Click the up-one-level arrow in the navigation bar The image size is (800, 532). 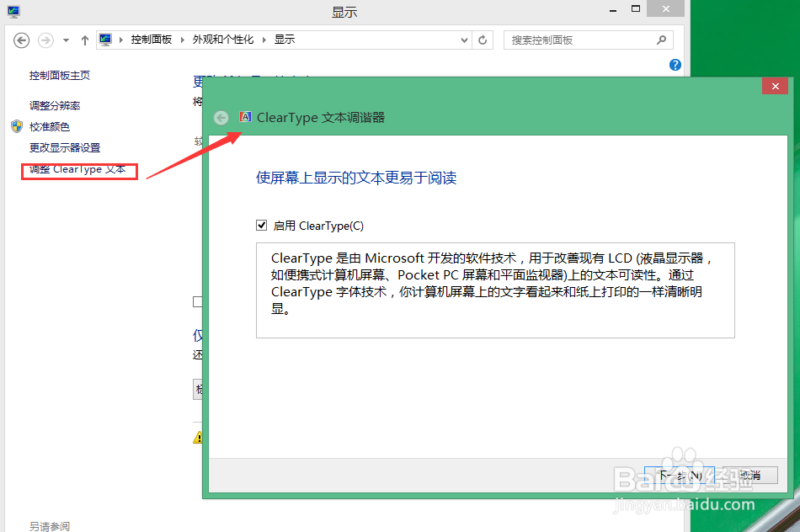[85, 40]
